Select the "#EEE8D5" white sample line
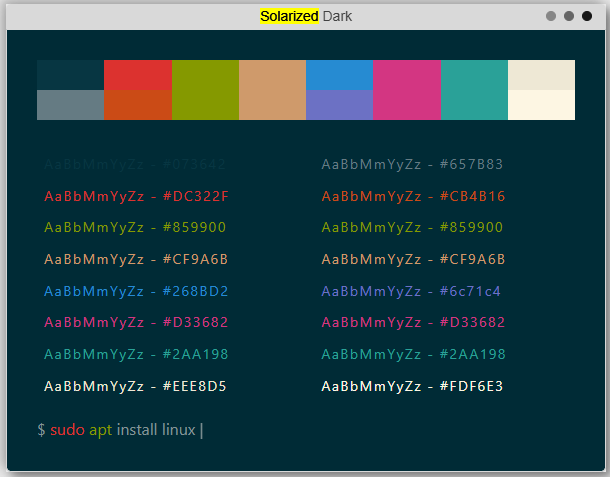This screenshot has height=477, width=610. 135,386
